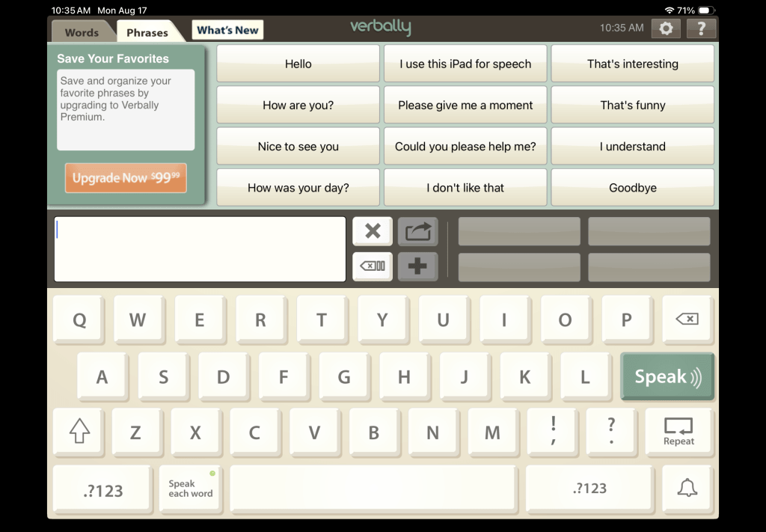
Task: Tap the X letter key
Action: pos(195,432)
